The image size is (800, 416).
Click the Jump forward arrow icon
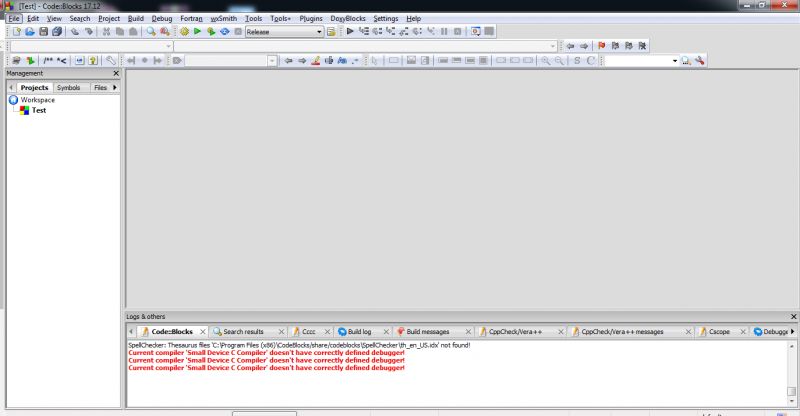pos(584,46)
